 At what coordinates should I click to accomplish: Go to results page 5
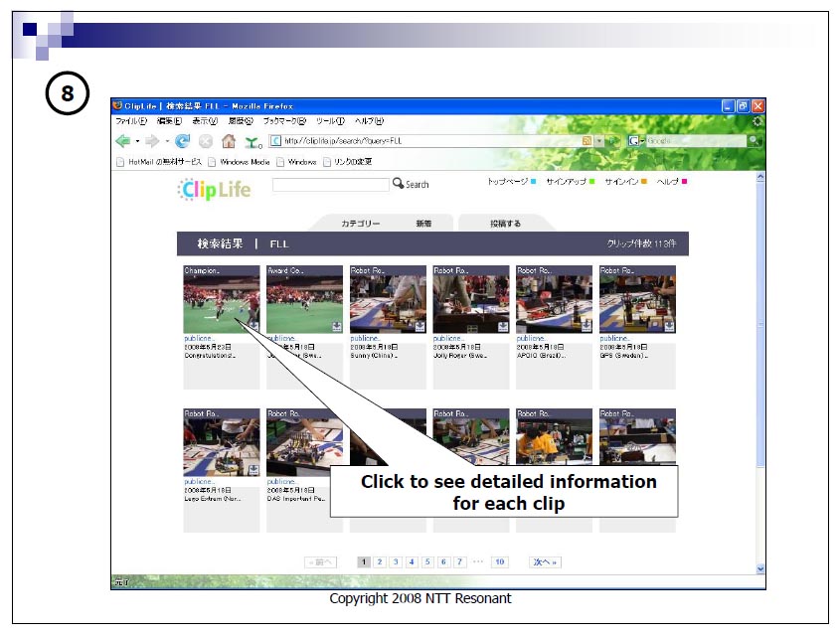pyautogui.click(x=427, y=561)
